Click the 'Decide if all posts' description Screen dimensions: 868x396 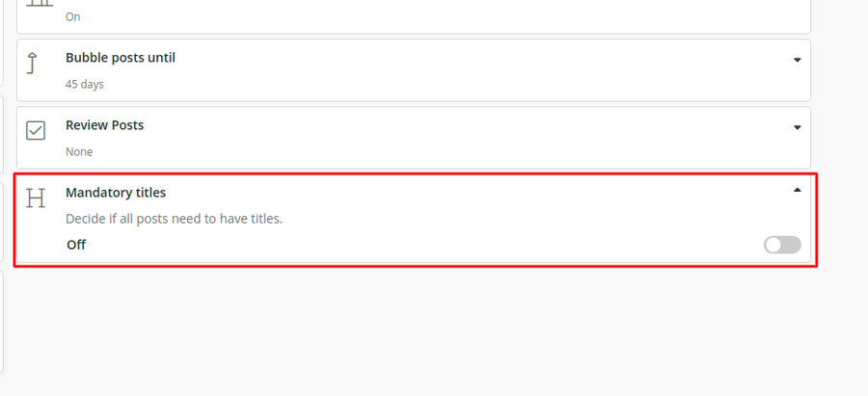click(x=174, y=219)
